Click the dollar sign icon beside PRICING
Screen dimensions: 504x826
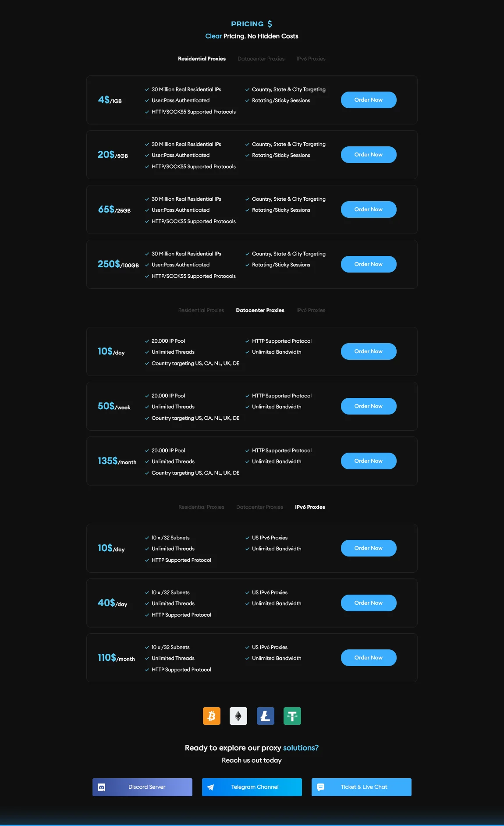270,24
